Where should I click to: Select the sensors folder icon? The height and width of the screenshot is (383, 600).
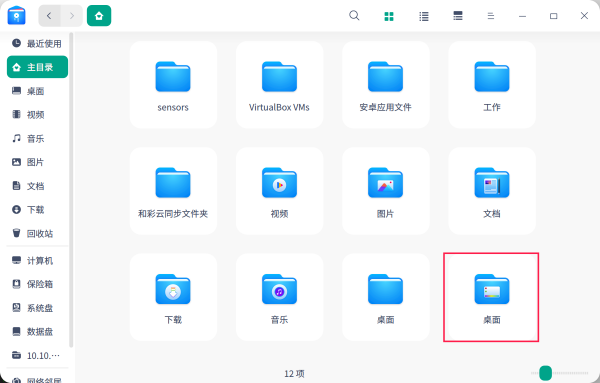pyautogui.click(x=173, y=77)
